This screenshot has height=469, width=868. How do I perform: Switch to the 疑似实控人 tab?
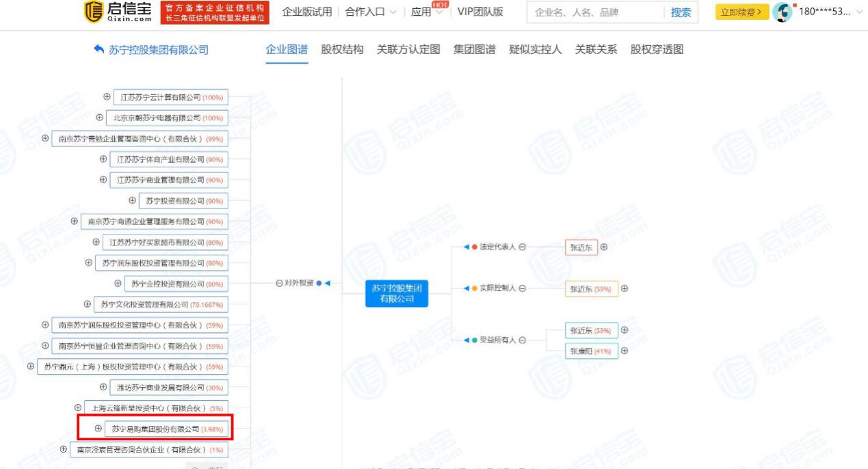[x=535, y=49]
